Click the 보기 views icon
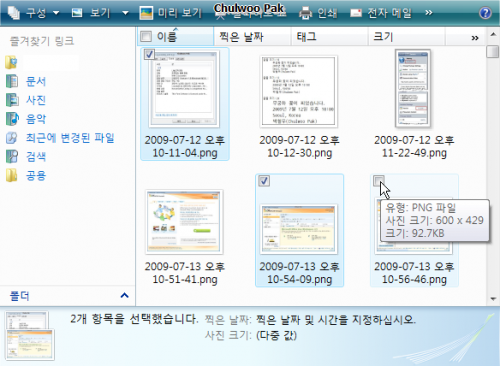This screenshot has width=500, height=366. 77,13
